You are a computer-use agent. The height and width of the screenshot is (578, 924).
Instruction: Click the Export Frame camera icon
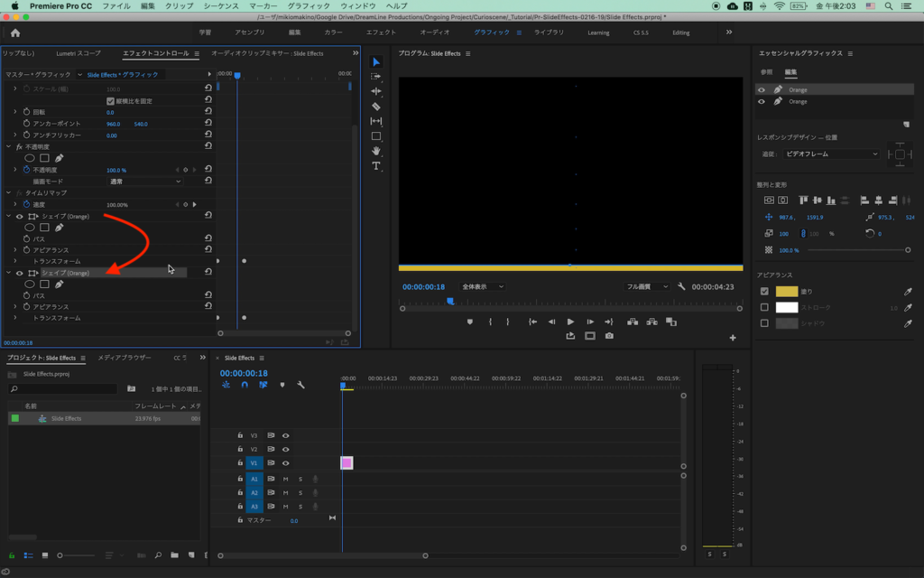[x=609, y=336]
